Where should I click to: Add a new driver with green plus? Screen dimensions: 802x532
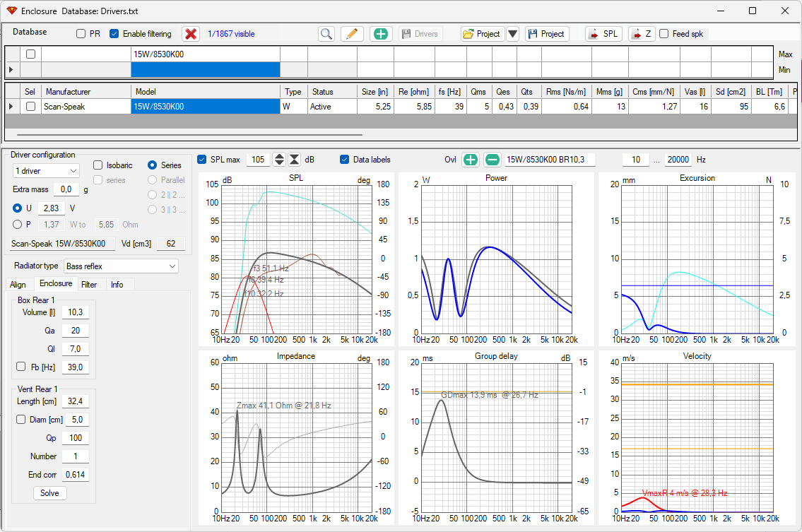381,34
